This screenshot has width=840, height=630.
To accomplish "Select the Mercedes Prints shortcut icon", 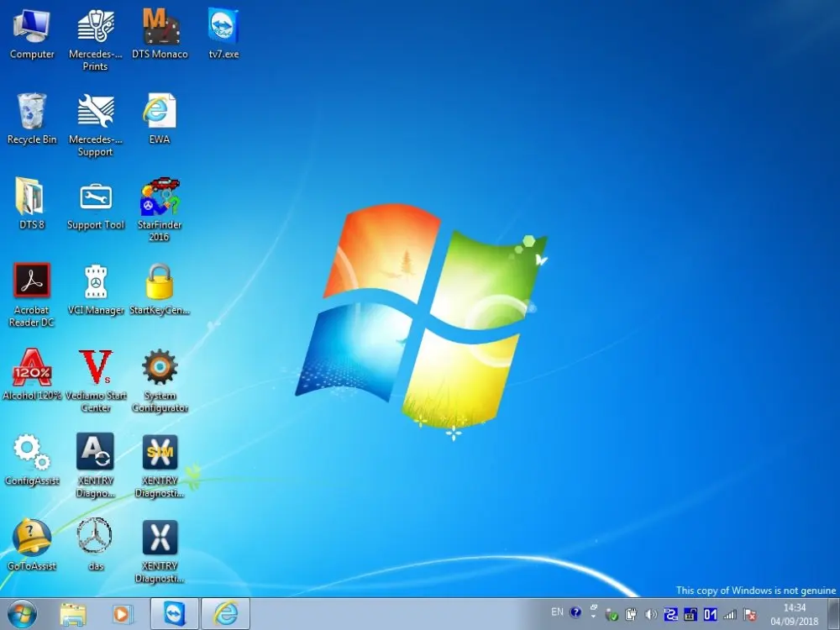I will pyautogui.click(x=96, y=39).
